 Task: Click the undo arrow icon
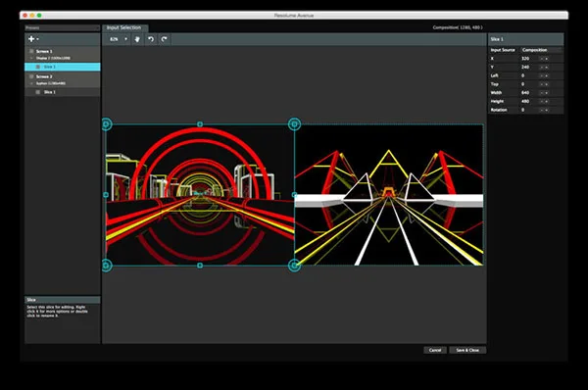[x=151, y=39]
